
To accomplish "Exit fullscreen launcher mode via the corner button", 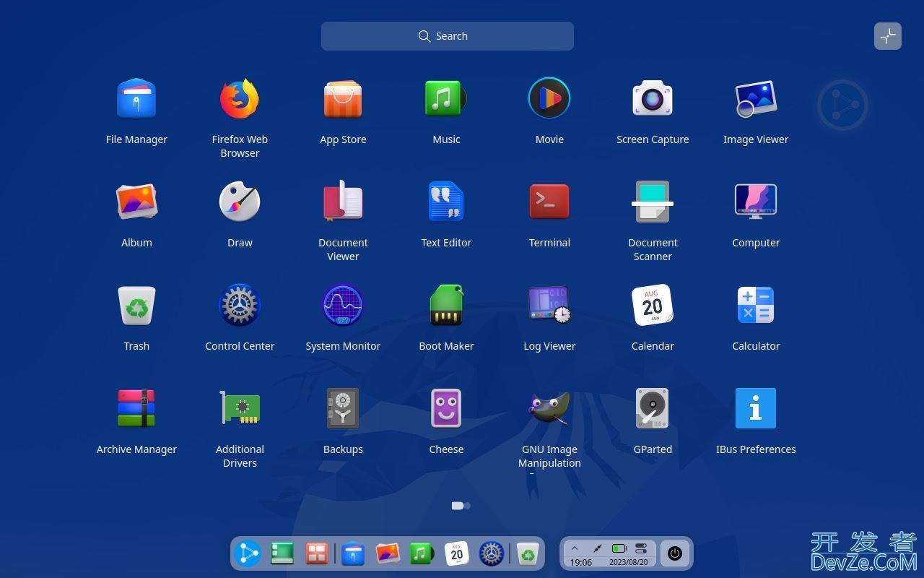I will tap(888, 36).
